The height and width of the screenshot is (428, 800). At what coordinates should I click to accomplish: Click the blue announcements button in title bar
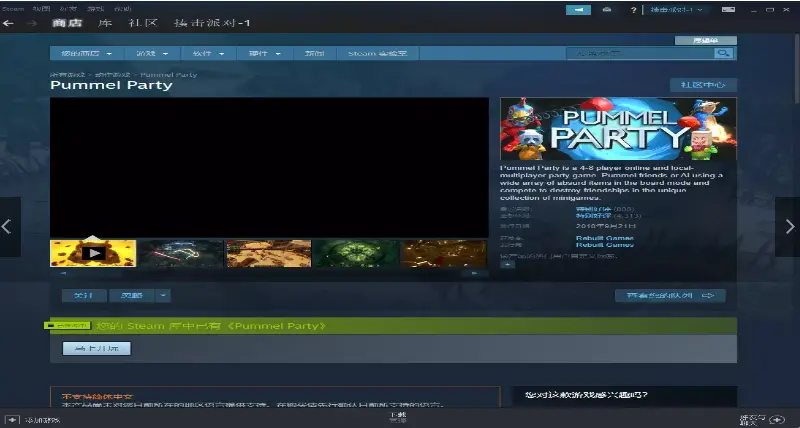click(579, 10)
